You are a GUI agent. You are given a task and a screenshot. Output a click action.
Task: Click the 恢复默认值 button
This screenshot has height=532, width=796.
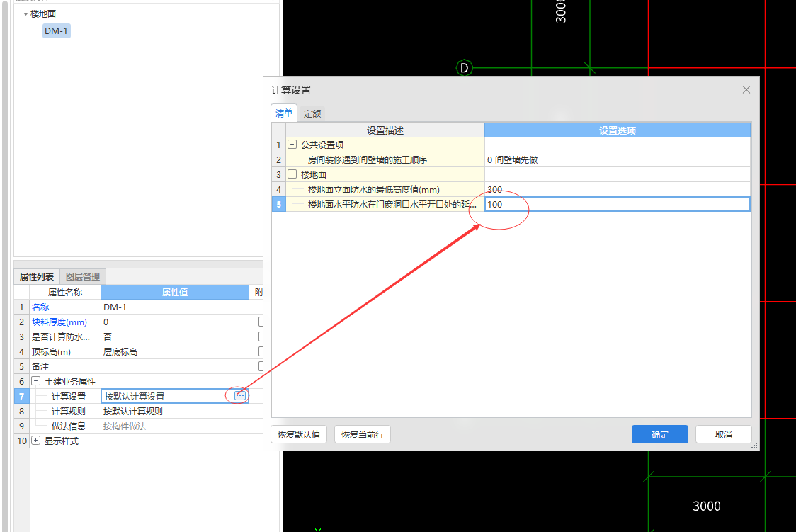click(299, 434)
